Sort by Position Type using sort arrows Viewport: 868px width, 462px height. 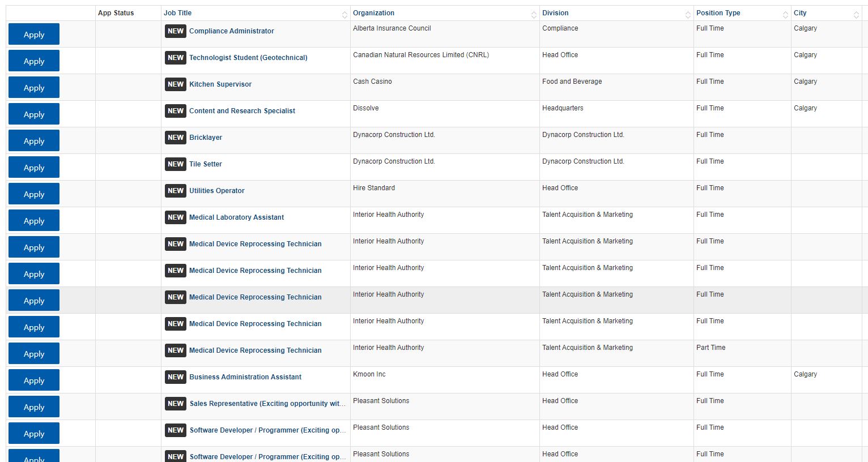(x=785, y=15)
